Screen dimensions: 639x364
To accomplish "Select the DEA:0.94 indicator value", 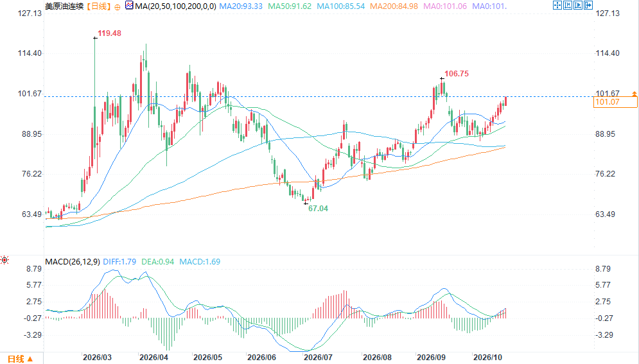I will pos(158,262).
